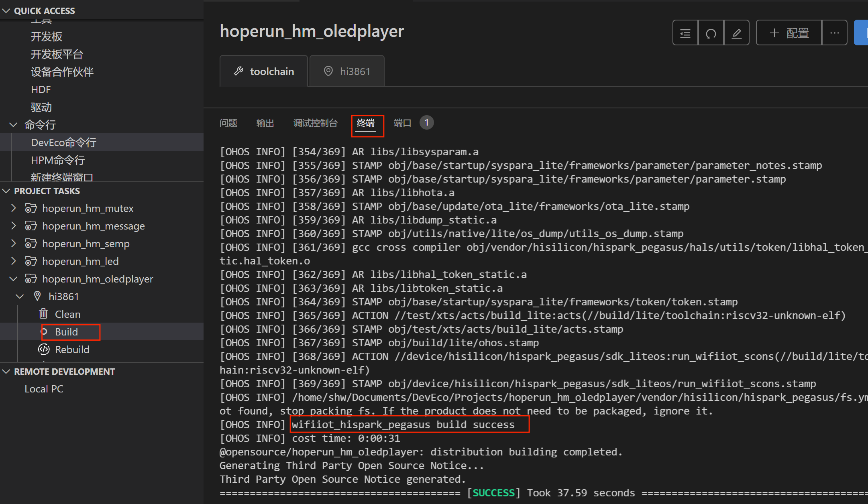Screen dimensions: 868x504
Task: Open the 问题 panel tab
Action: pos(228,123)
